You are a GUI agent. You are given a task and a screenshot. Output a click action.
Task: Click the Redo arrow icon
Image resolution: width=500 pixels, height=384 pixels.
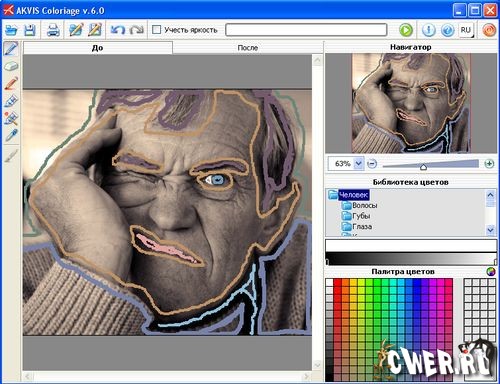click(137, 30)
